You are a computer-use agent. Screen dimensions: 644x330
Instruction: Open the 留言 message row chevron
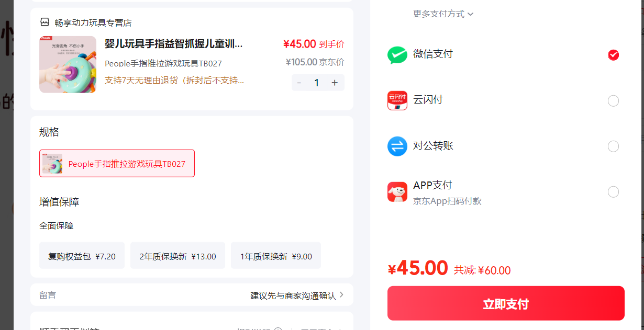tap(341, 295)
